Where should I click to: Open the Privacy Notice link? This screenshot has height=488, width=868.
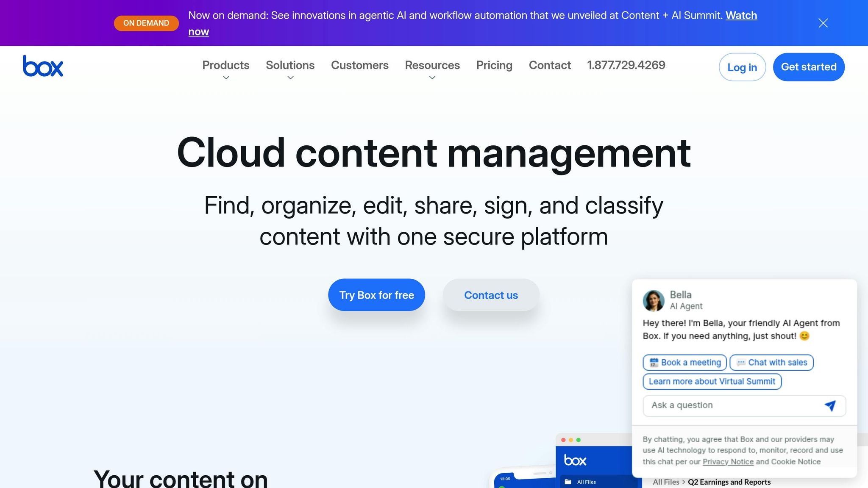click(x=728, y=462)
